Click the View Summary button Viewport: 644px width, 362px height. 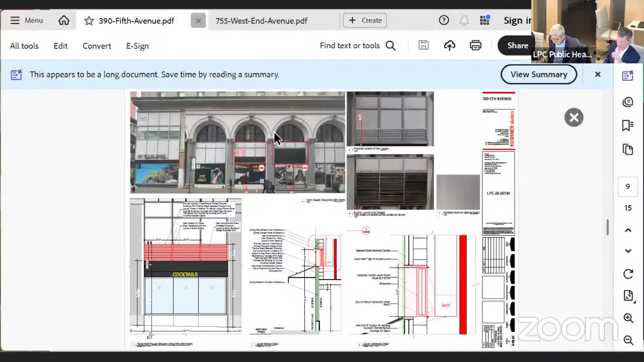(x=538, y=74)
